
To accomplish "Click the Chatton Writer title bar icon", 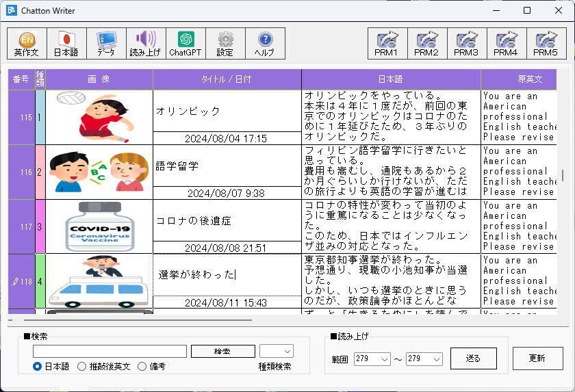I will coord(12,10).
